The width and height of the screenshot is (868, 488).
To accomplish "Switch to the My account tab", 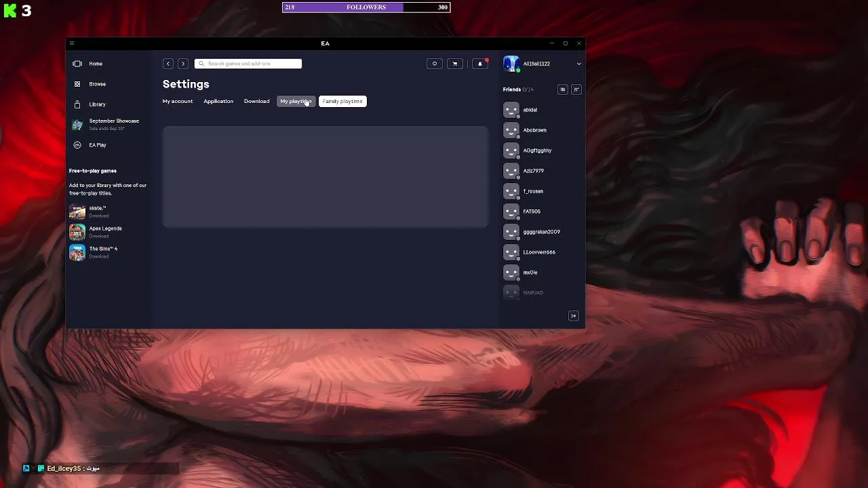I will coord(178,102).
